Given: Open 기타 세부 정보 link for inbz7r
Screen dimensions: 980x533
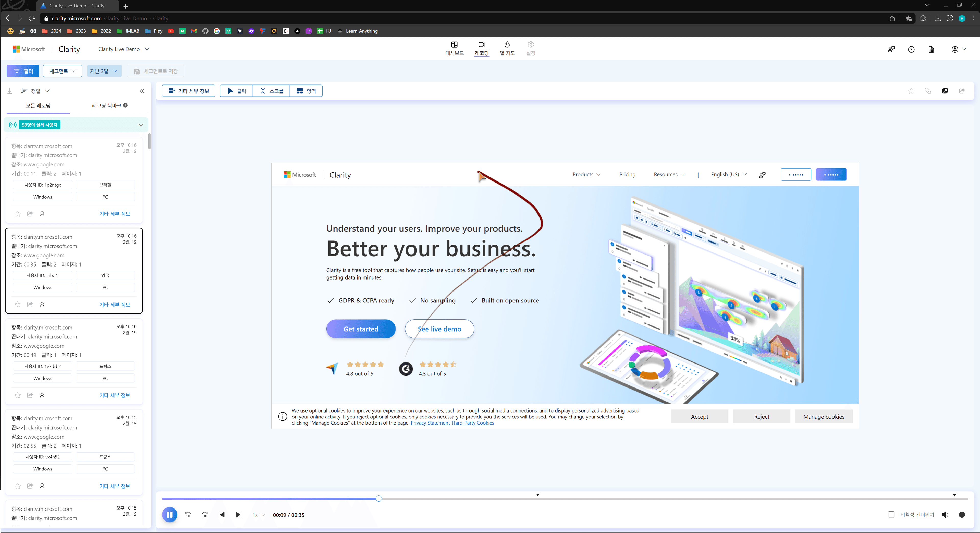Looking at the screenshot, I should tap(115, 304).
